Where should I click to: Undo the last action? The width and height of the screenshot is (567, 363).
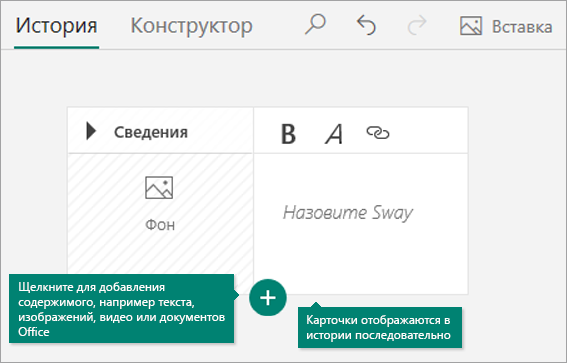tap(366, 25)
